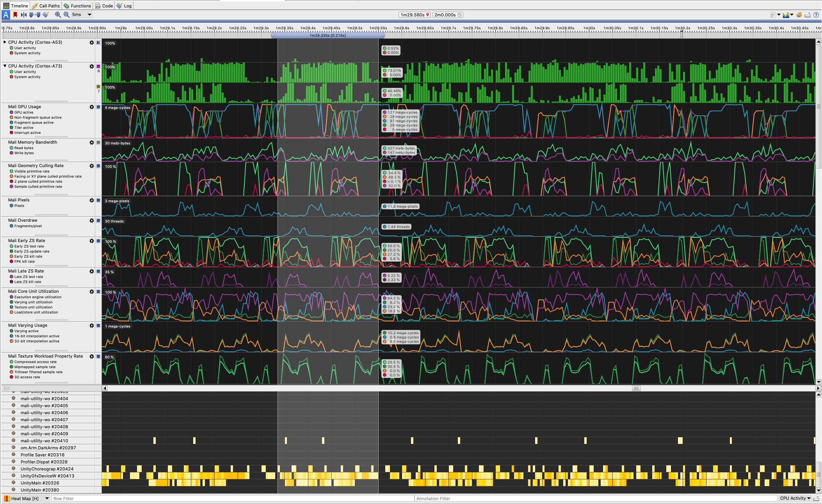Add a bookmark marker
The width and height of the screenshot is (822, 504).
click(x=15, y=15)
